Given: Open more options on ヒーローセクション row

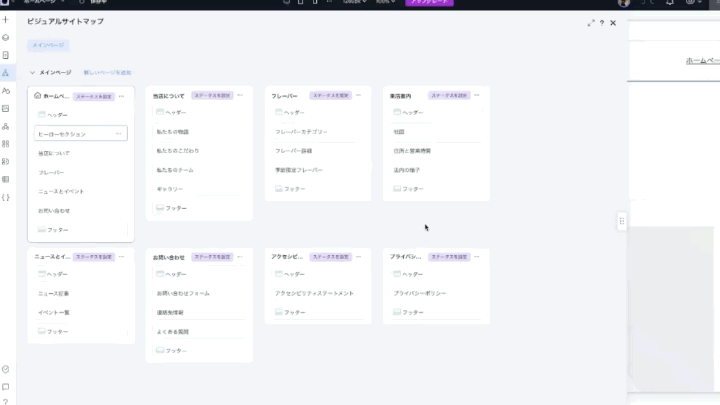Looking at the screenshot, I should point(119,134).
